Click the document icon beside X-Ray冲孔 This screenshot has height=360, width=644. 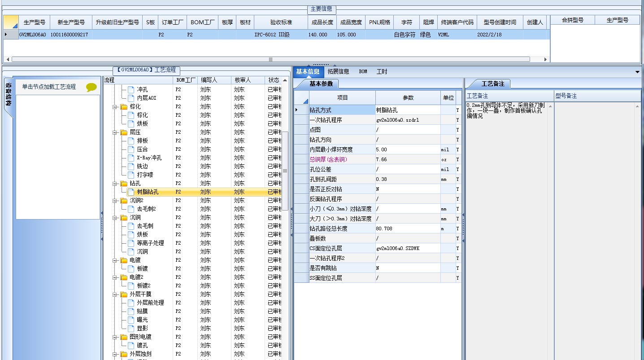(x=131, y=158)
